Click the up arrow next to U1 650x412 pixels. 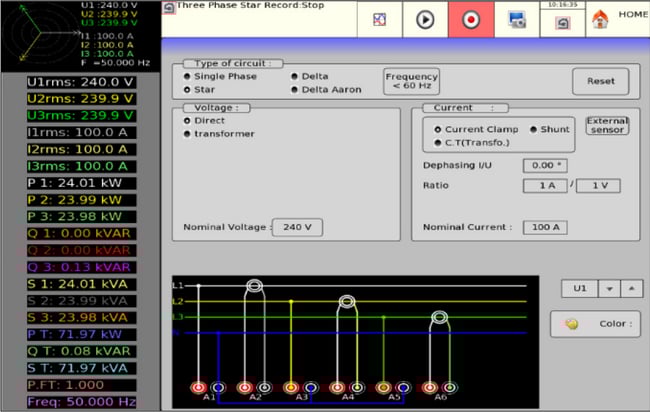click(x=632, y=288)
